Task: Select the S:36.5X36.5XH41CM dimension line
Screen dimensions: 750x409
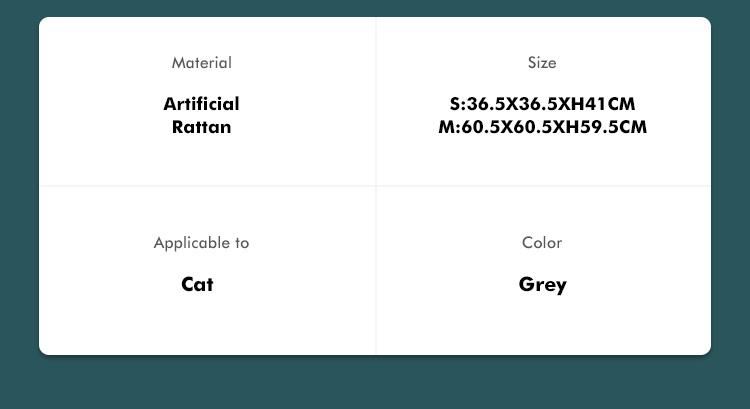Action: (542, 104)
